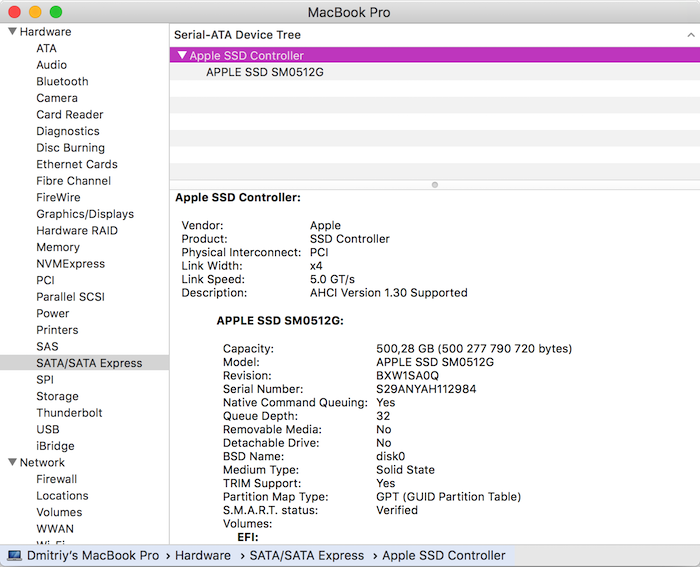700x567 pixels.
Task: Select Volumes under Network
Action: tap(59, 512)
